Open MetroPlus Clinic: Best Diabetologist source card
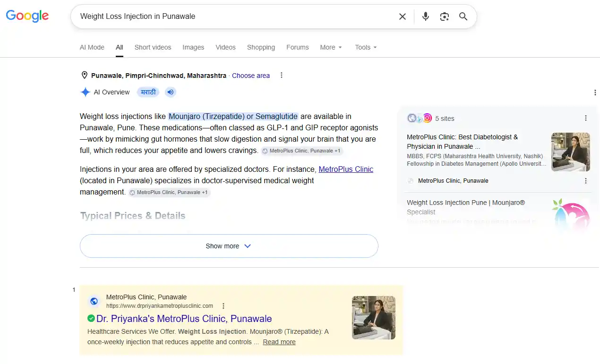600x364 pixels. coord(476,150)
